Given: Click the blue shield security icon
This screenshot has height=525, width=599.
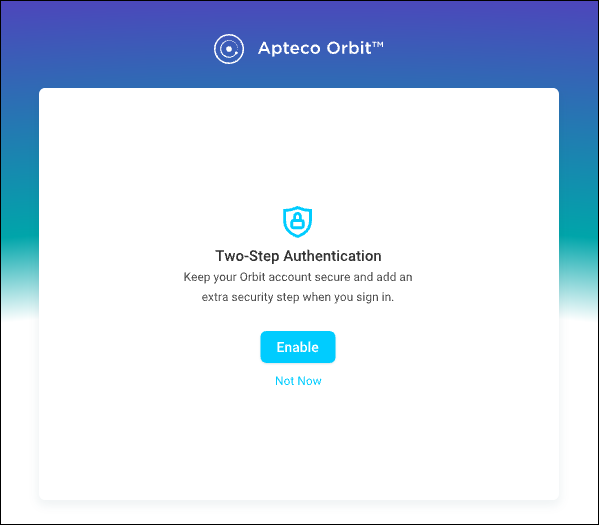Looking at the screenshot, I should [297, 222].
